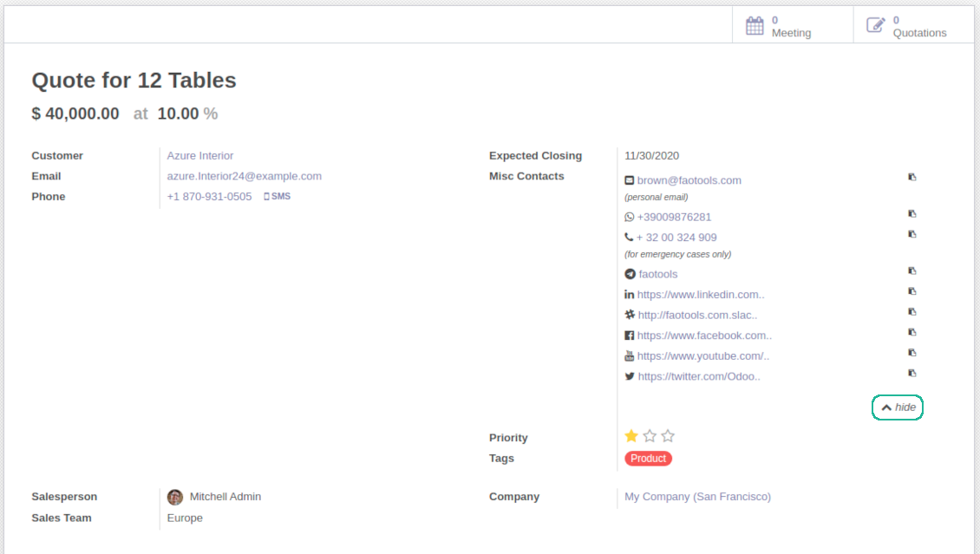This screenshot has width=980, height=554.
Task: Set priority to two stars
Action: click(x=650, y=436)
